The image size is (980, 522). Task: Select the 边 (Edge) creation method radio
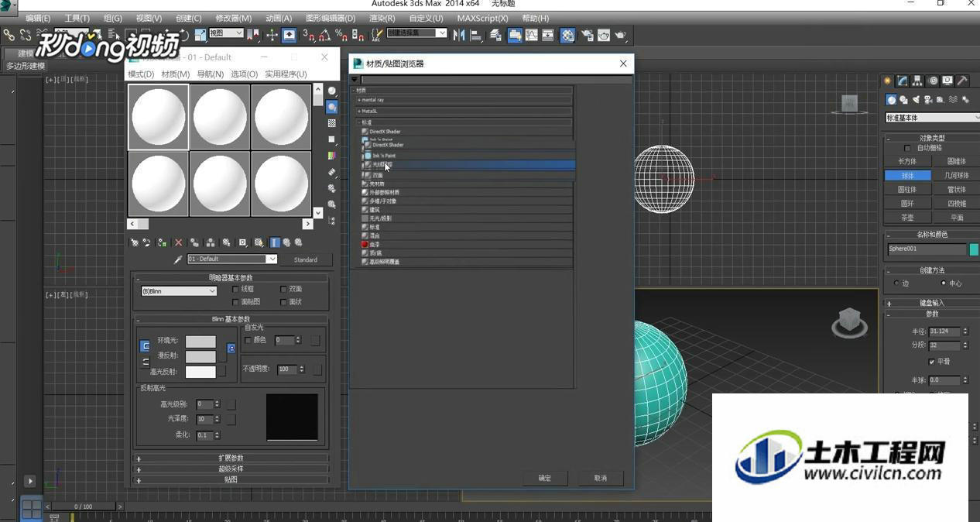pos(896,283)
